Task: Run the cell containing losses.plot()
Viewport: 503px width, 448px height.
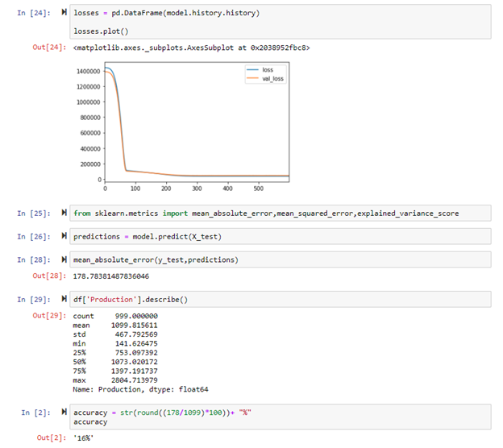Action: [x=64, y=14]
